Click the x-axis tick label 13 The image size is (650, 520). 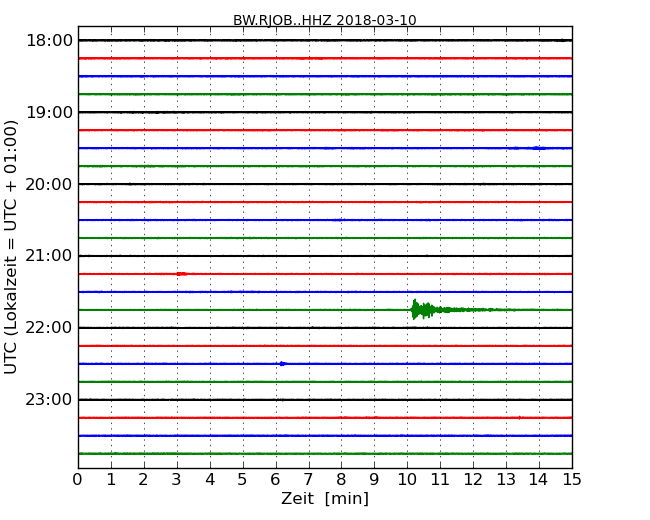tap(506, 480)
